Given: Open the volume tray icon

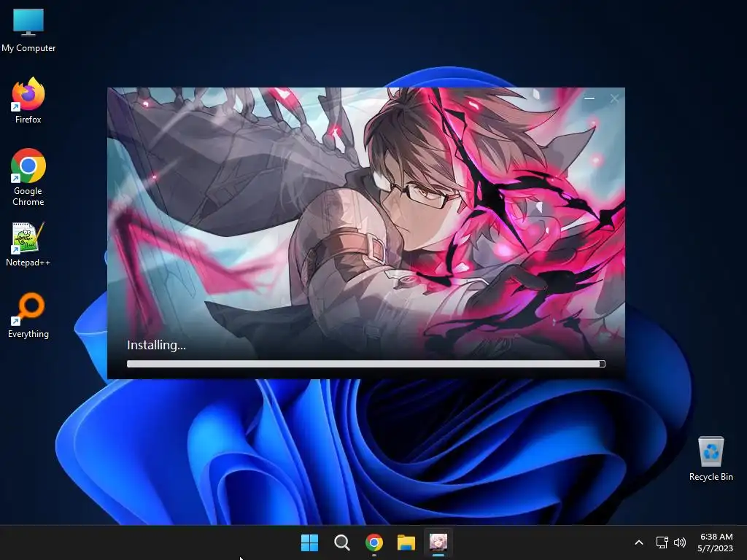Looking at the screenshot, I should pos(680,542).
